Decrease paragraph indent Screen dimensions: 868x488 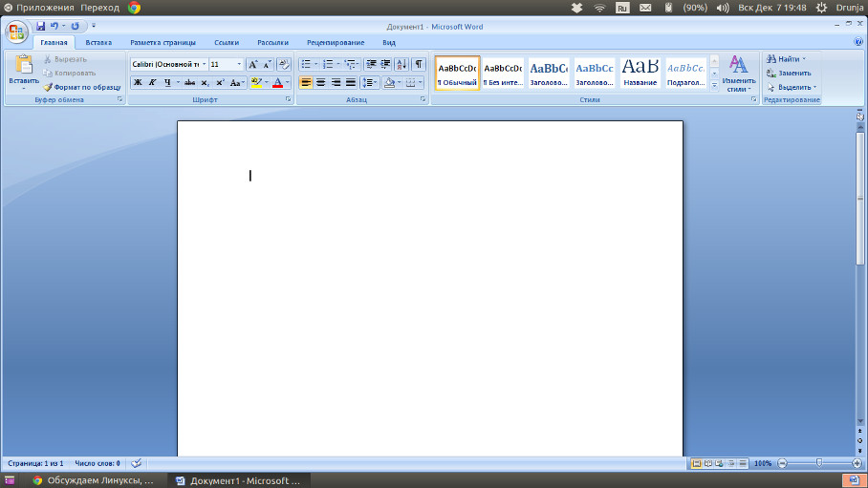[372, 64]
